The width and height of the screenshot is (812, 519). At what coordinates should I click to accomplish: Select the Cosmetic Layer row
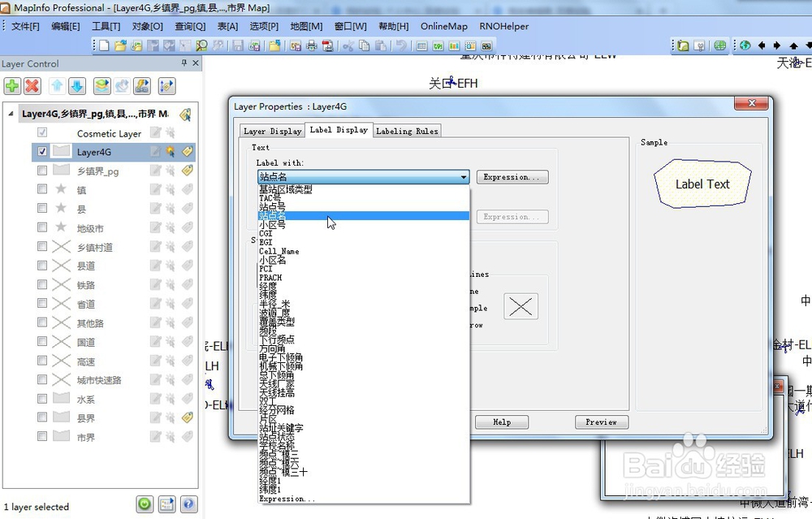coord(109,133)
